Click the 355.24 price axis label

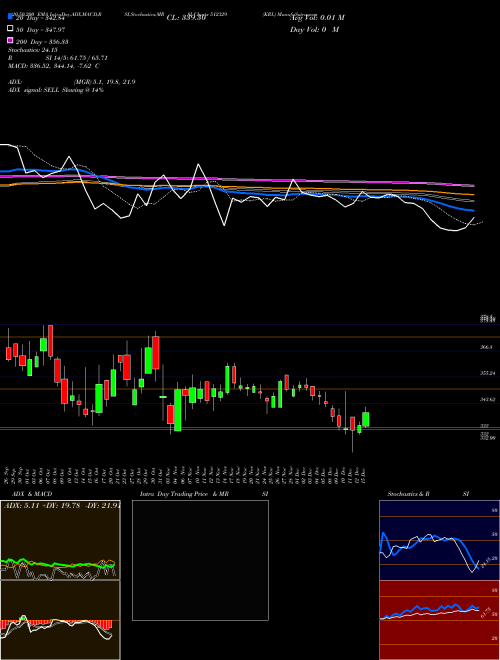(487, 373)
